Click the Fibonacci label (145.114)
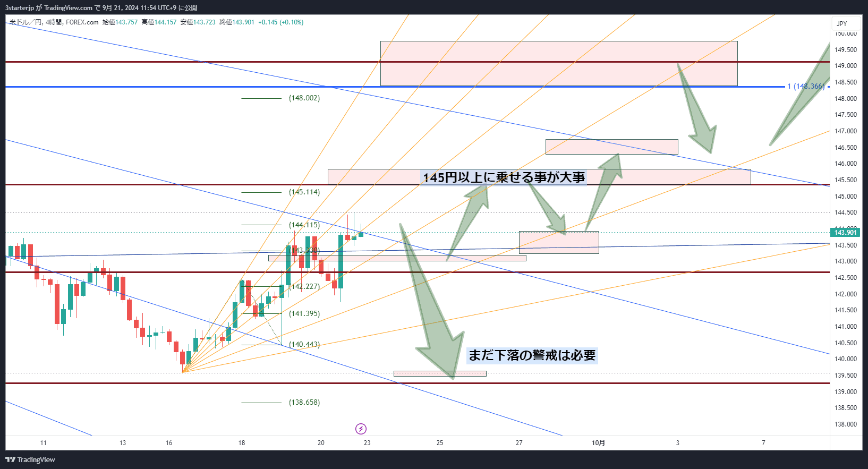This screenshot has width=868, height=469. point(304,192)
